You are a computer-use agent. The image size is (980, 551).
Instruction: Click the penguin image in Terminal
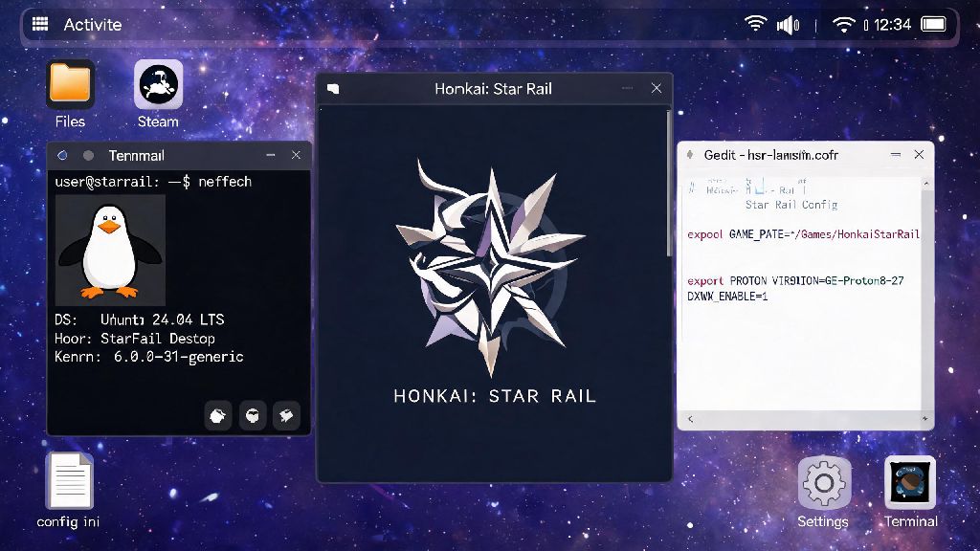[x=110, y=250]
